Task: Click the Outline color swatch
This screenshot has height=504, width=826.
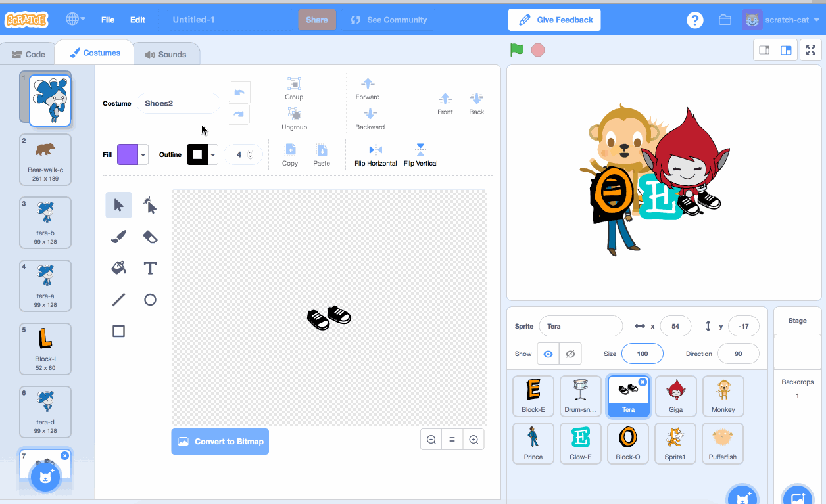Action: (x=197, y=155)
